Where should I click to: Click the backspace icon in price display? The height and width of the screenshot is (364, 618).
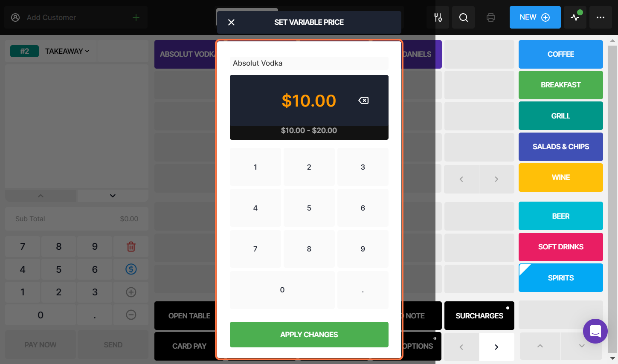pos(363,101)
